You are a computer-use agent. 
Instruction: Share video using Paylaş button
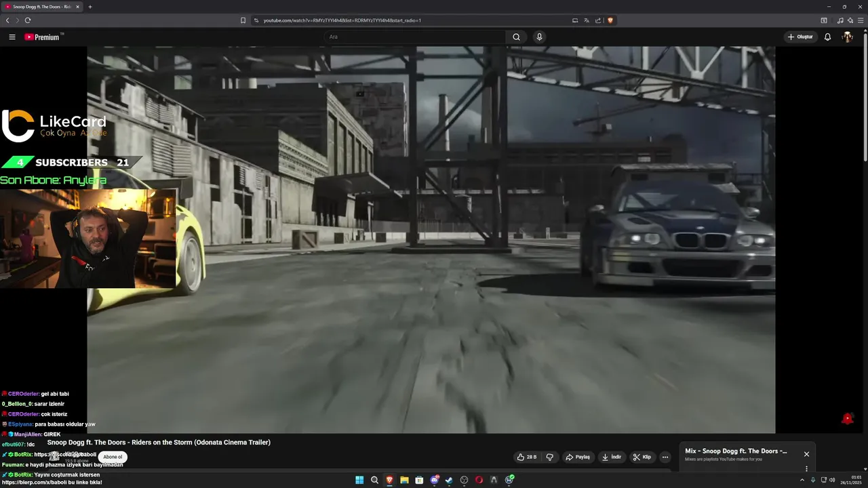(578, 457)
